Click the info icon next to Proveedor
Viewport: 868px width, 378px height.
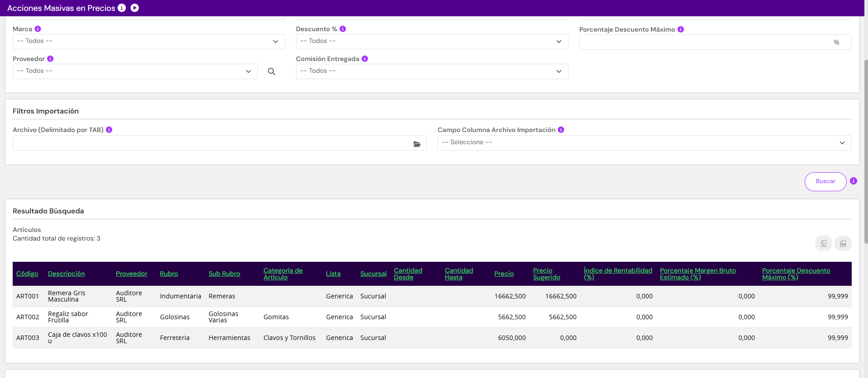pos(50,59)
